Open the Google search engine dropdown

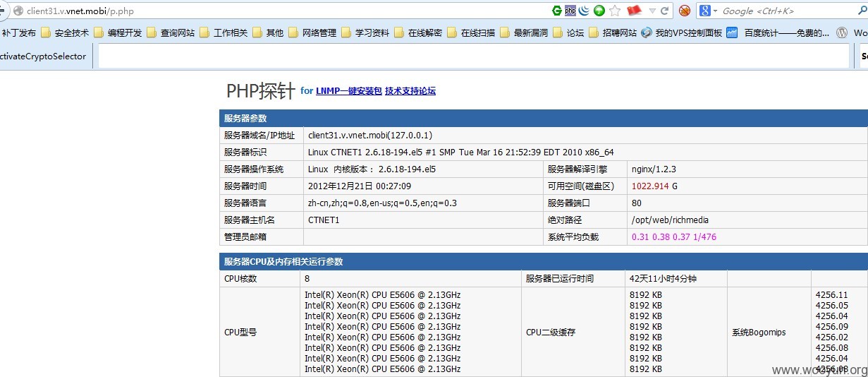coord(708,11)
